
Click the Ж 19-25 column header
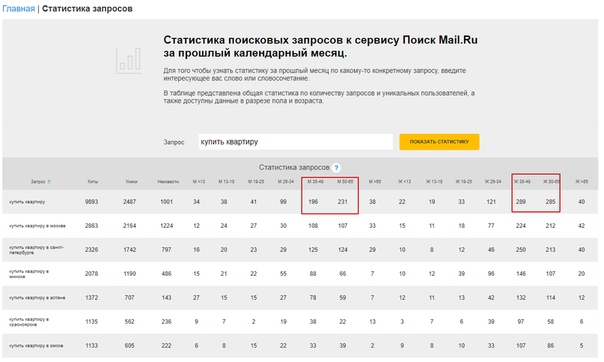pos(463,182)
